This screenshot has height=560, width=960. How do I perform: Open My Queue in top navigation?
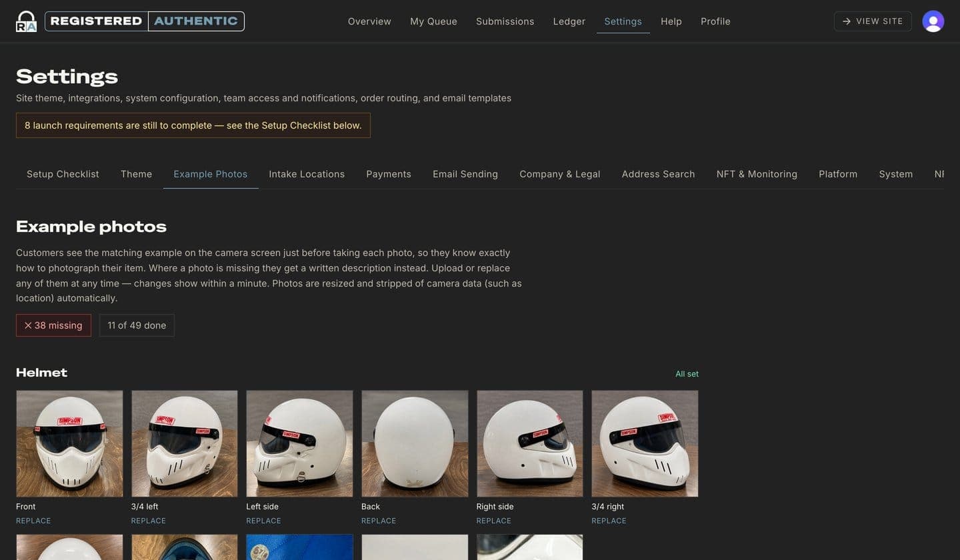(433, 21)
